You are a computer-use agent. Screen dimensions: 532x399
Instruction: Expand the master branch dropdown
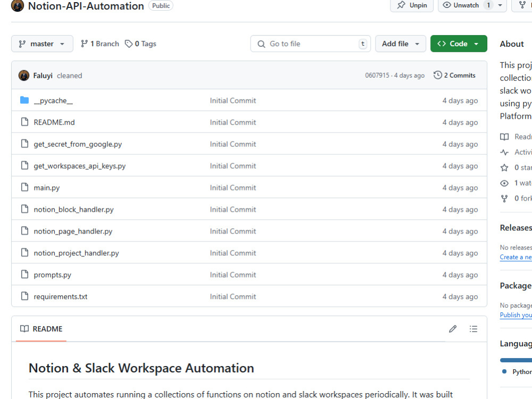42,44
